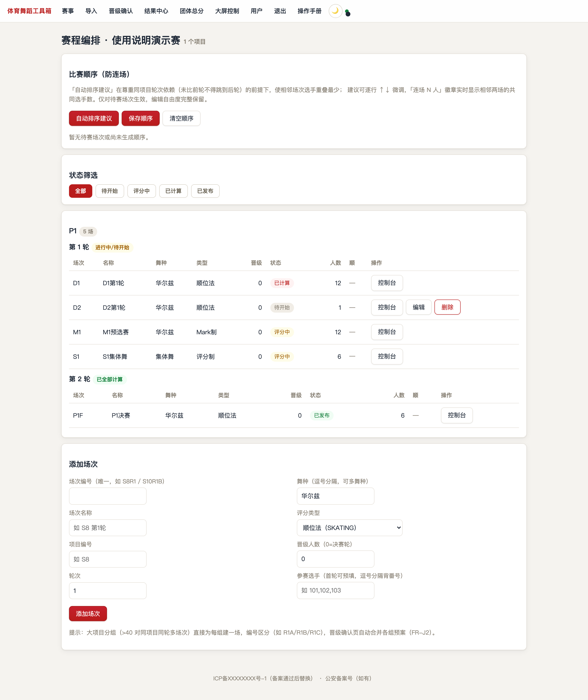Image resolution: width=588 pixels, height=700 pixels.
Task: Click the 已计算 status badge of D1
Action: coord(282,283)
